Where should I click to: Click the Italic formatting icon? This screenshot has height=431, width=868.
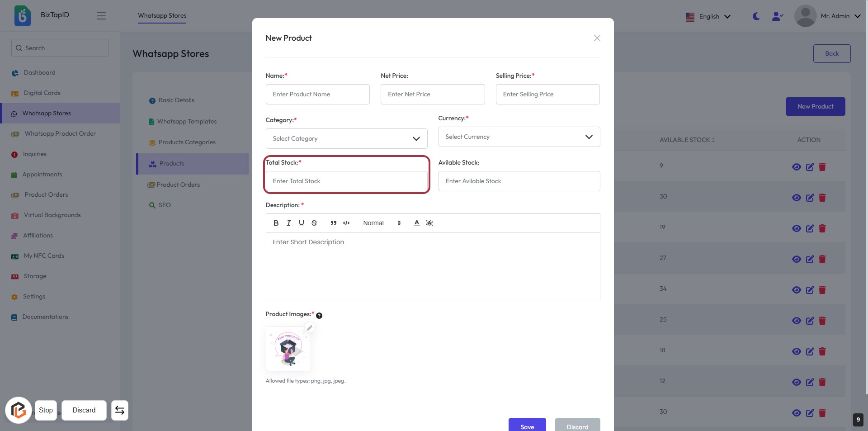pos(288,223)
